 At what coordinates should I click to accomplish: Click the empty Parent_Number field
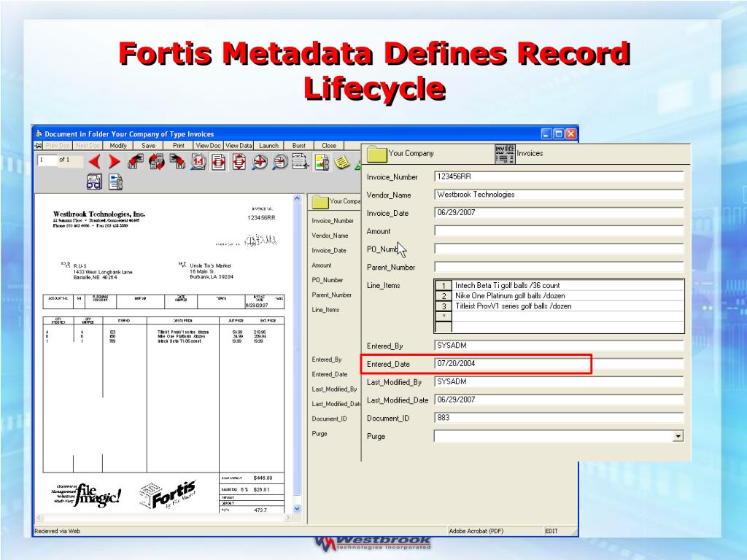coord(559,267)
